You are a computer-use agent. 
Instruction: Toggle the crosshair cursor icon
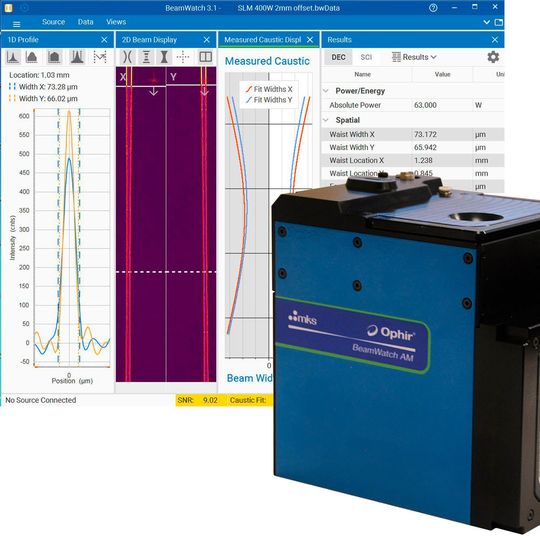click(183, 57)
